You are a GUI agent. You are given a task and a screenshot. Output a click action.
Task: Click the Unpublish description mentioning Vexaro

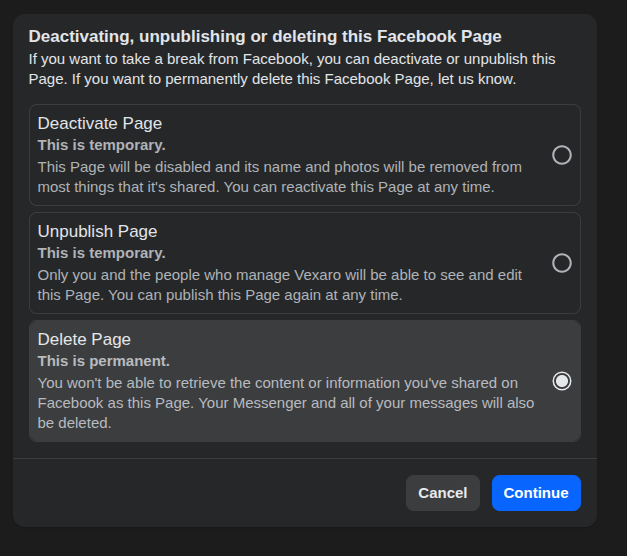point(280,285)
